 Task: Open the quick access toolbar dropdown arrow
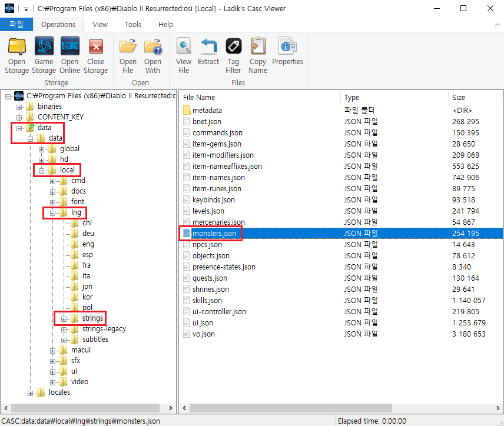26,9
